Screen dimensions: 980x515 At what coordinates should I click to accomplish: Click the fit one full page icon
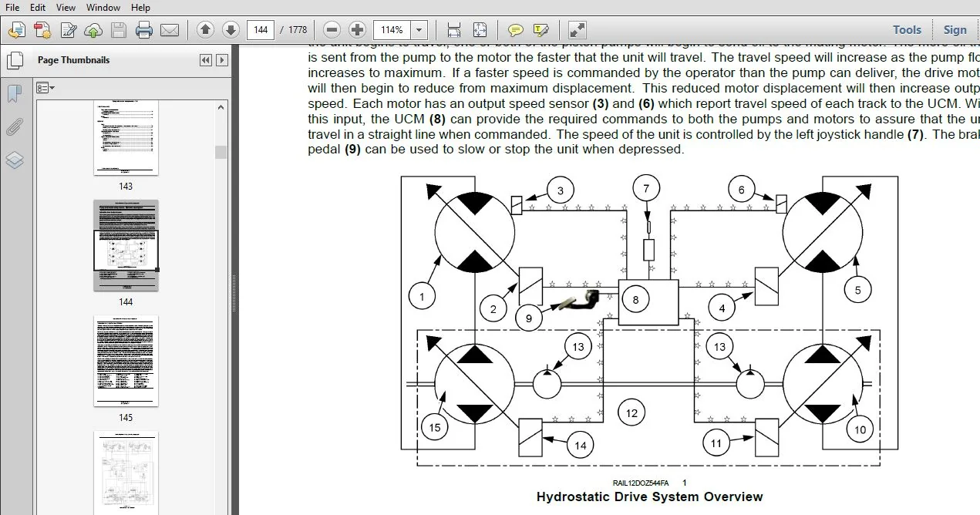coord(480,30)
